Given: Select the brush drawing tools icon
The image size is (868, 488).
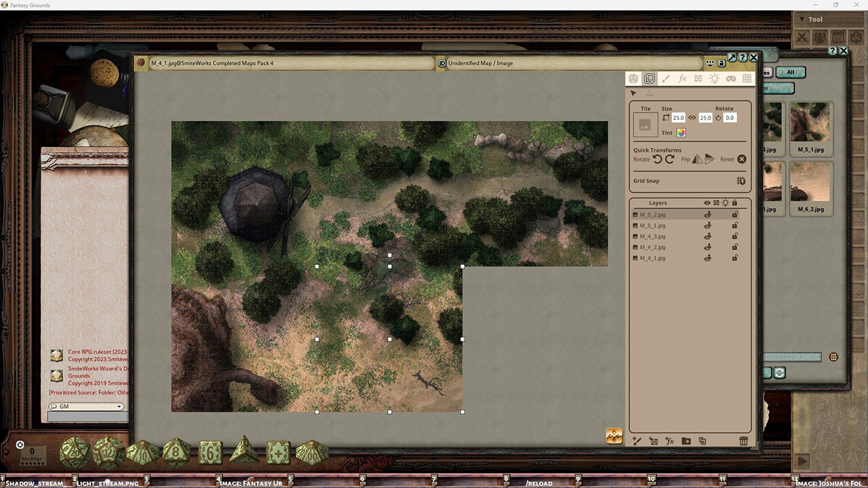Looking at the screenshot, I should [665, 78].
